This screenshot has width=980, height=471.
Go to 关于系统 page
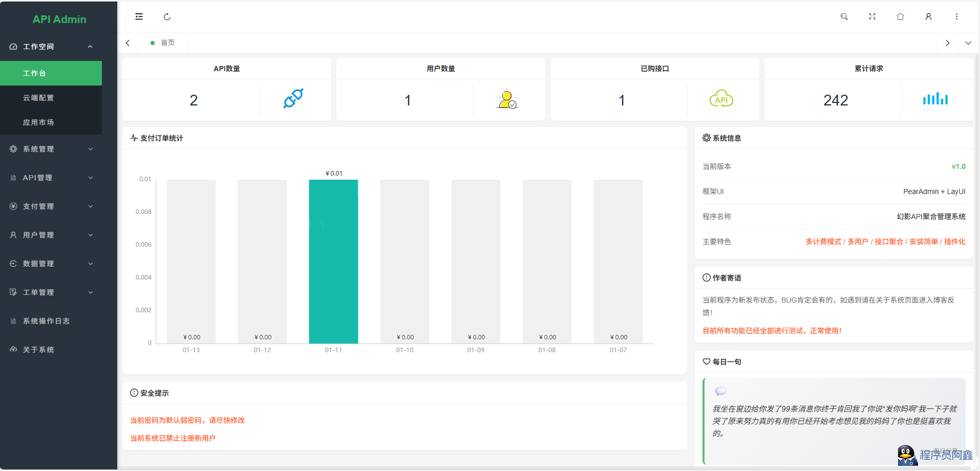(38, 350)
